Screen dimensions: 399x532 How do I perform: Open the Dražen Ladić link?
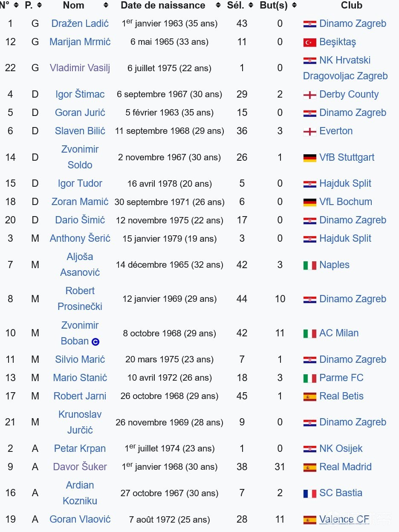[x=80, y=23]
